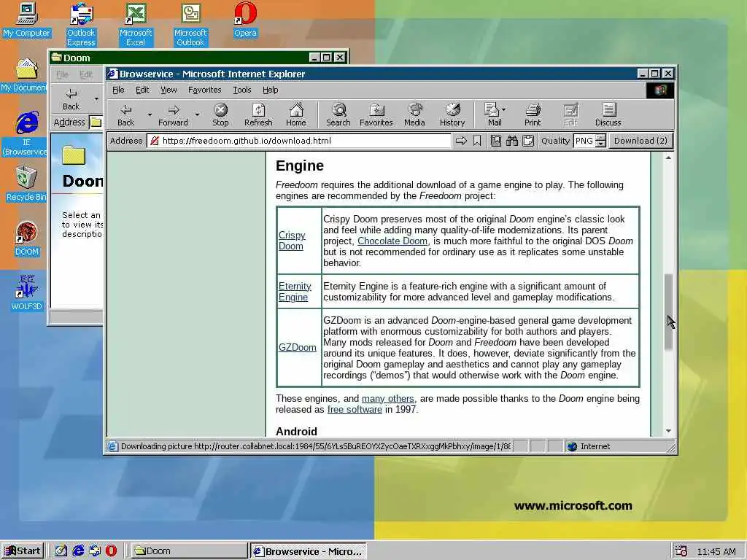The height and width of the screenshot is (560, 747).
Task: Follow the 'free software' link
Action: pyautogui.click(x=355, y=410)
